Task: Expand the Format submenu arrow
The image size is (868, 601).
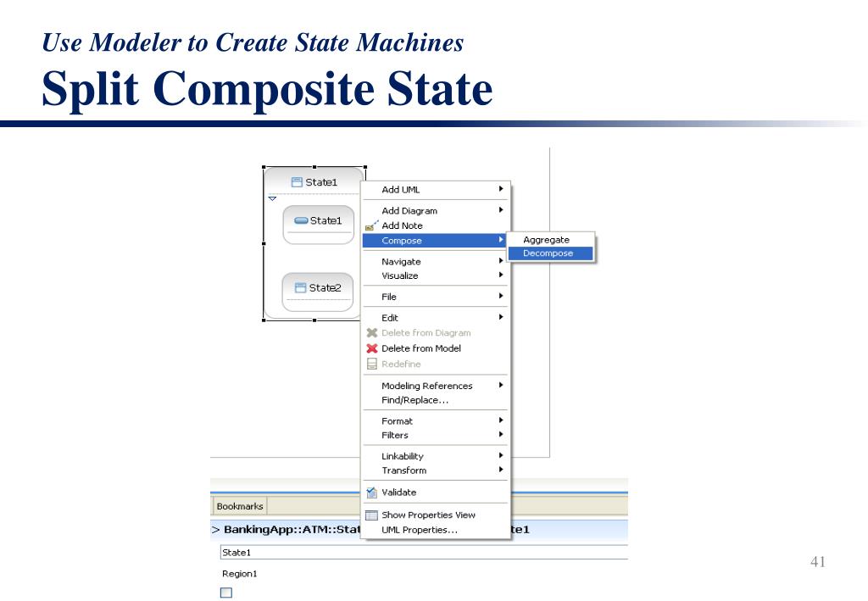Action: (500, 420)
